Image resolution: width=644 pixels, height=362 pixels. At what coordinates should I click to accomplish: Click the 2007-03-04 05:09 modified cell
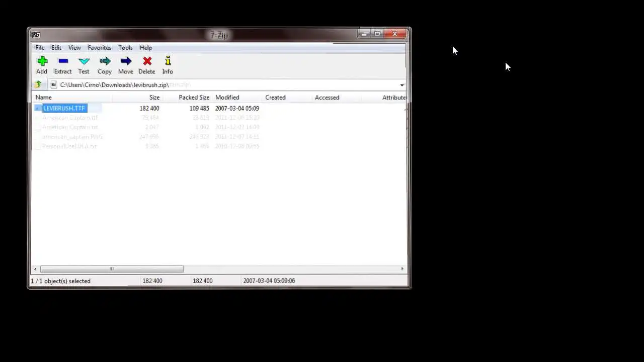237,108
